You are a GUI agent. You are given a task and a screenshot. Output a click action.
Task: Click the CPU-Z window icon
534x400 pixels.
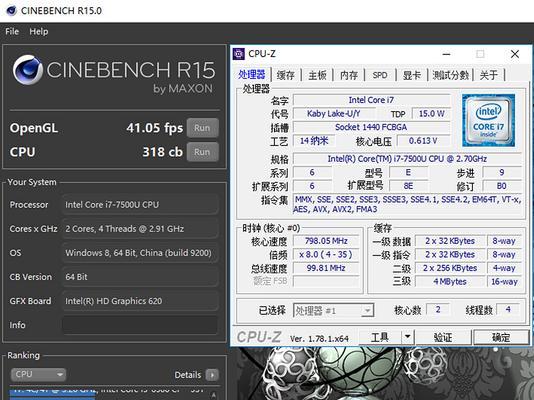click(238, 54)
